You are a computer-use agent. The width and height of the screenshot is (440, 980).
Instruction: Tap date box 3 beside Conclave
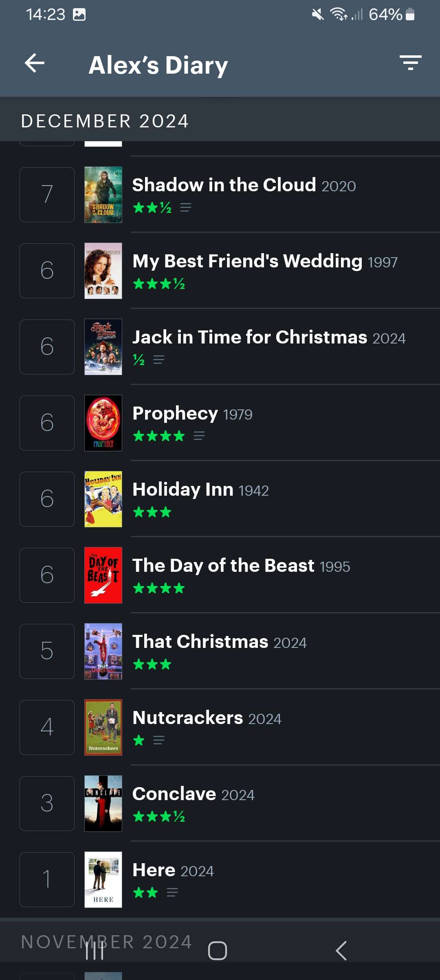47,803
